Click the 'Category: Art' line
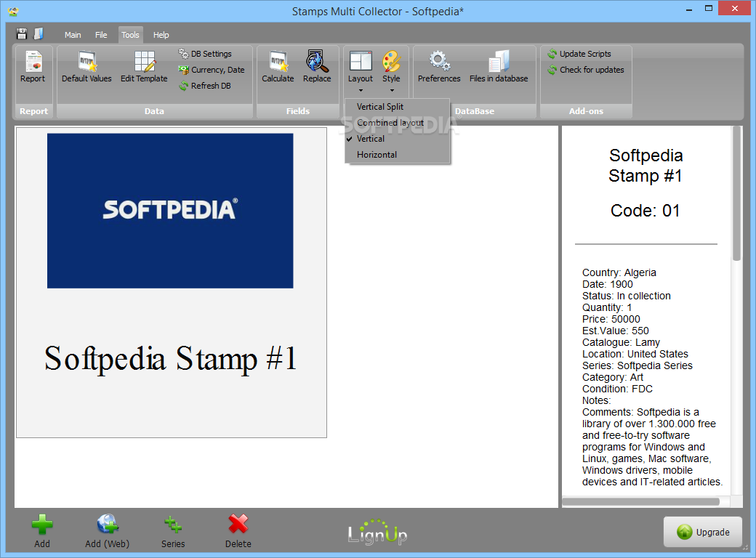This screenshot has width=756, height=558. (612, 377)
